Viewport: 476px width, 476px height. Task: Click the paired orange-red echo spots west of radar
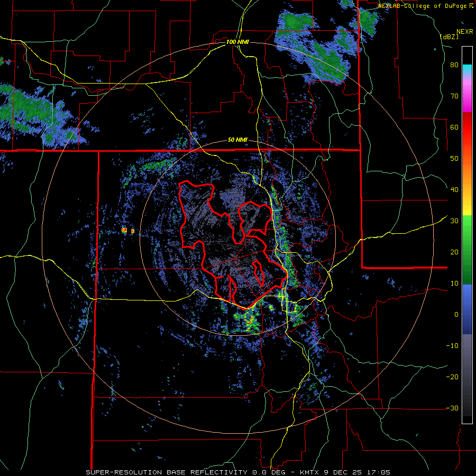[128, 231]
